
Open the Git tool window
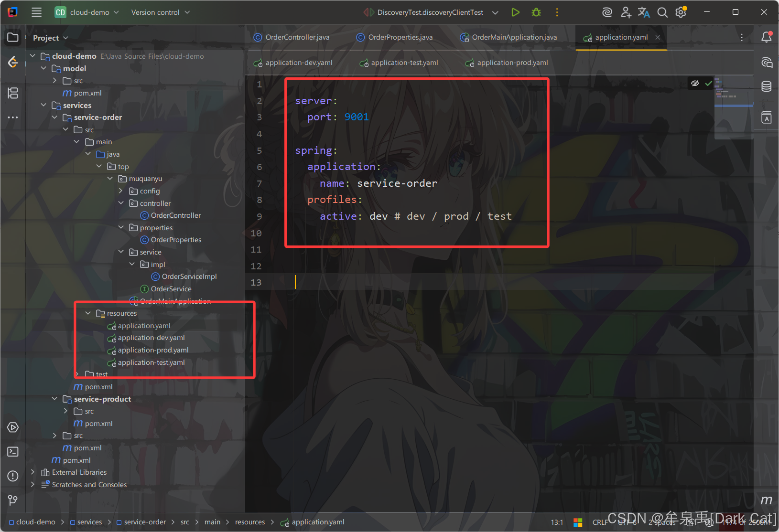13,500
